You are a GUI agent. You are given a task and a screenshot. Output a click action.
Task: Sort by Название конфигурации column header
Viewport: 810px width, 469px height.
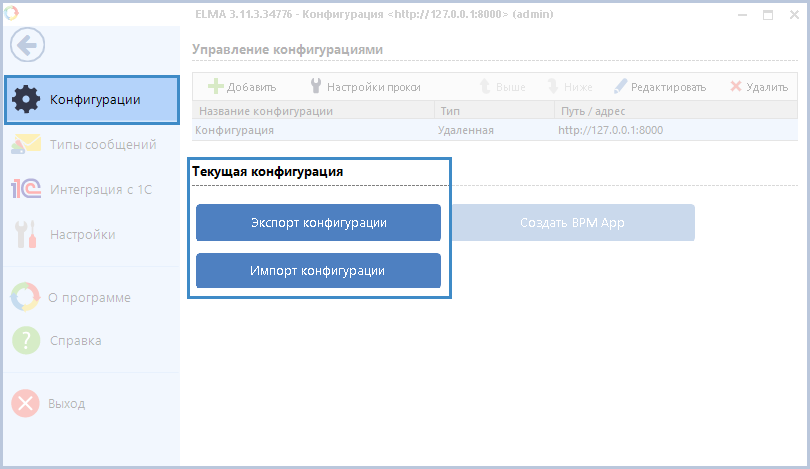pyautogui.click(x=314, y=111)
